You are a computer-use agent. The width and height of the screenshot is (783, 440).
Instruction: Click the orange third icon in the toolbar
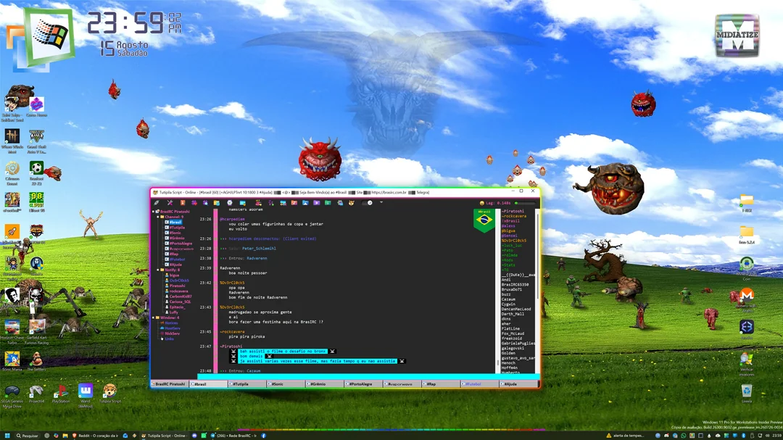click(x=182, y=203)
